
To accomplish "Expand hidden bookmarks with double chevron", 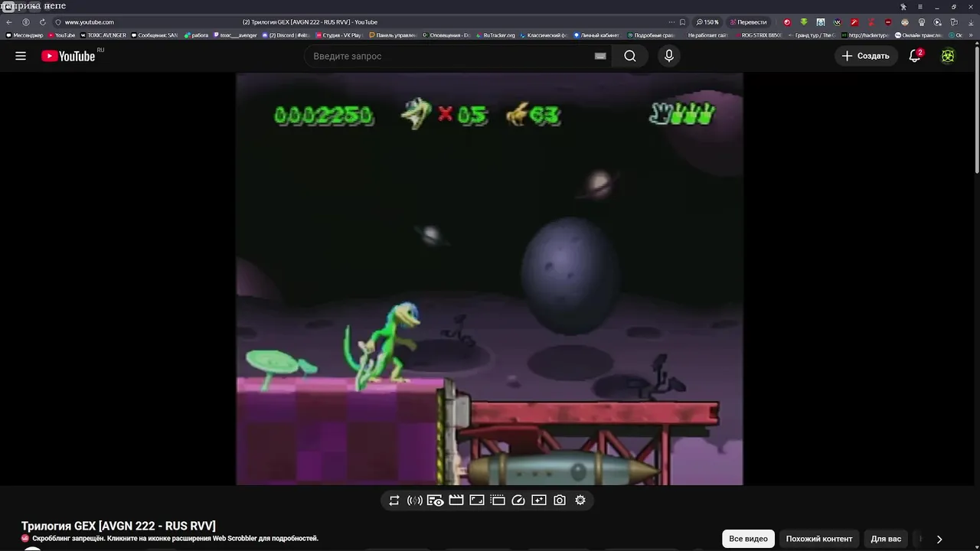I will click(971, 35).
